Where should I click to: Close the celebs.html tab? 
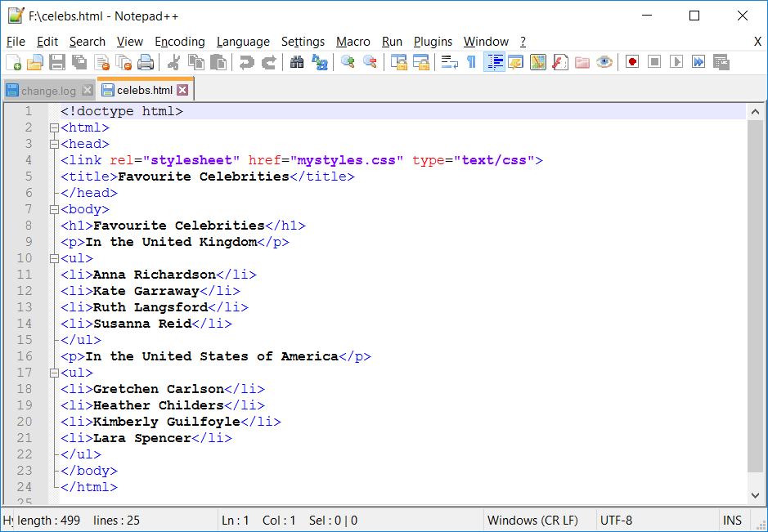tap(182, 90)
